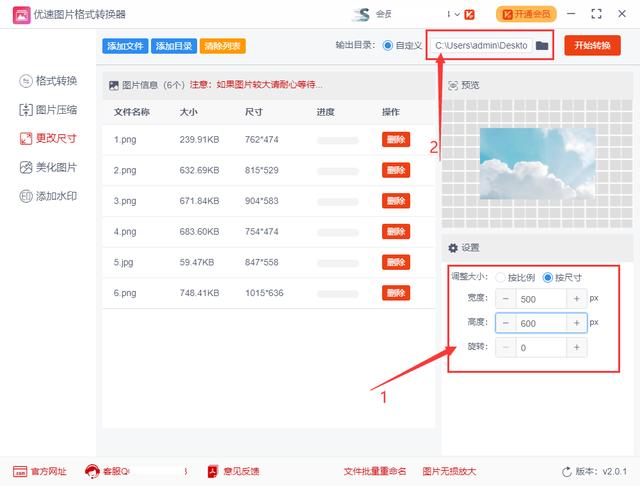640x486 pixels.
Task: Open the 文件批量重命名 link
Action: point(375,472)
